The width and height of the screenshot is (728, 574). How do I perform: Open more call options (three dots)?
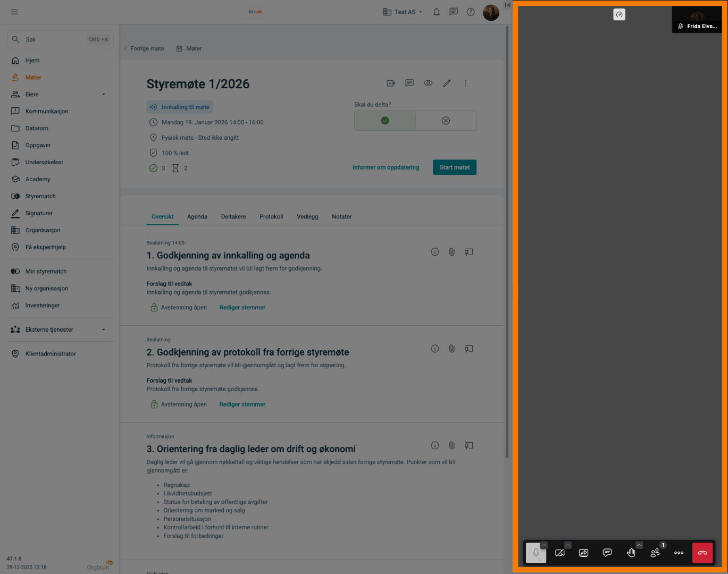[x=679, y=553]
